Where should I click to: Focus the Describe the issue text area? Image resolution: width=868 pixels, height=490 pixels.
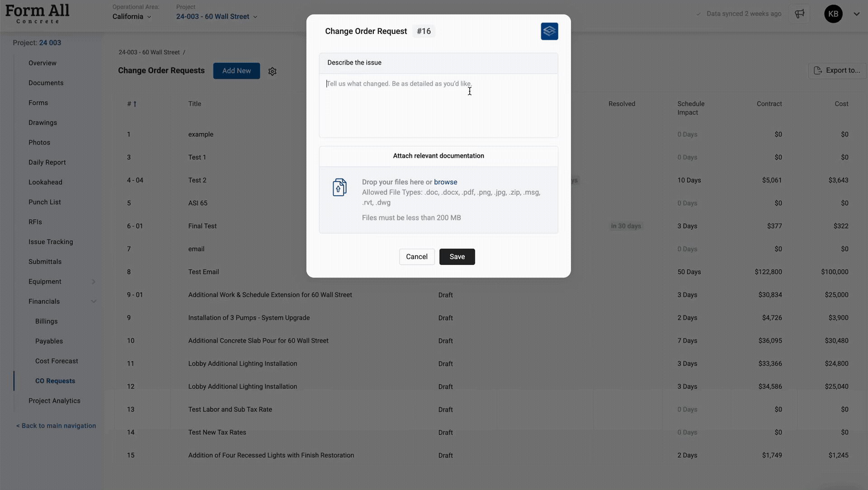[x=438, y=106]
